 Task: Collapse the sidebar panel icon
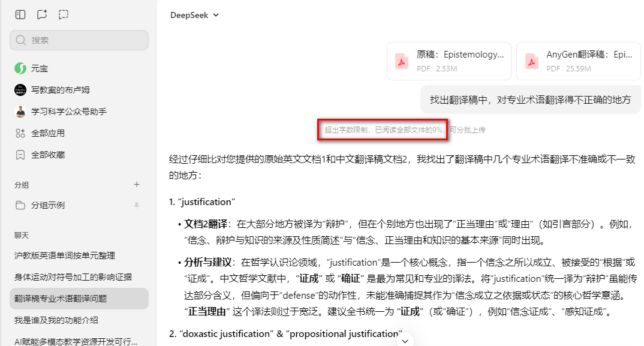(x=20, y=14)
